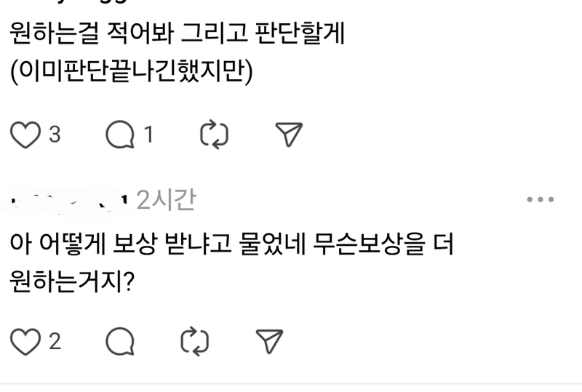View likes by clicking the number 2
582x392 pixels.
(55, 342)
